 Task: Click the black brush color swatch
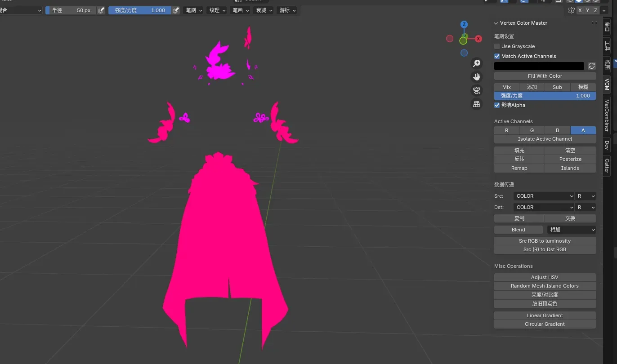click(x=516, y=66)
